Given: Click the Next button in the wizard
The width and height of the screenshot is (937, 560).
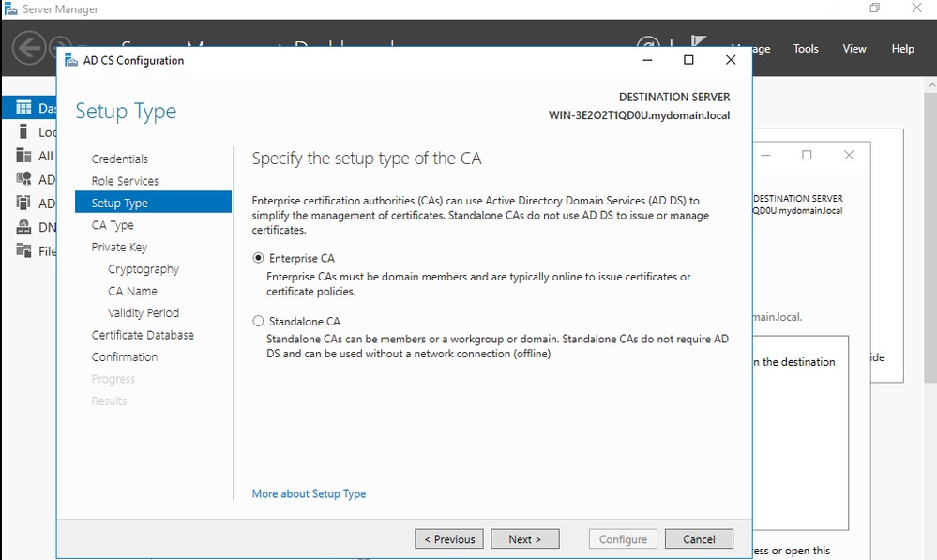Looking at the screenshot, I should [524, 538].
